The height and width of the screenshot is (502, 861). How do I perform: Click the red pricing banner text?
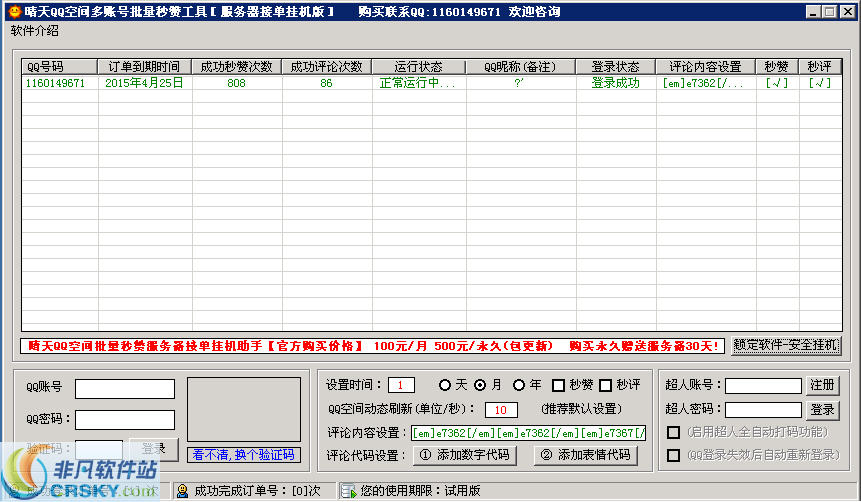click(x=372, y=346)
